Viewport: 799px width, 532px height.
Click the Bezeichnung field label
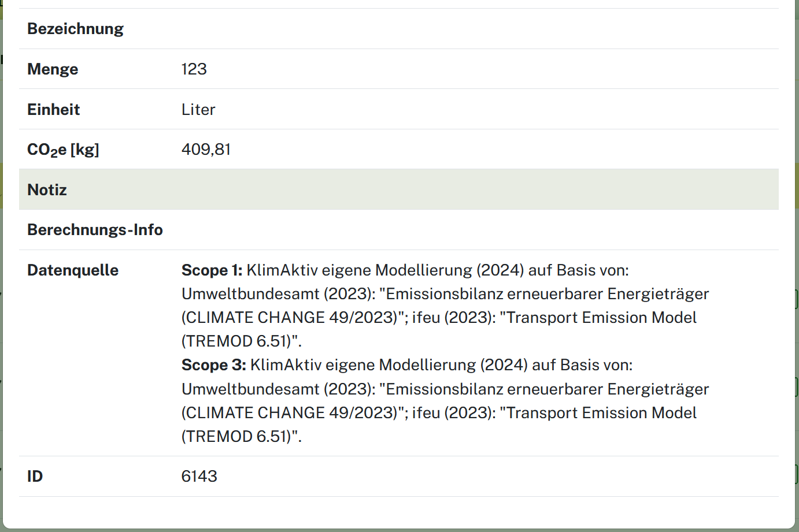[75, 29]
